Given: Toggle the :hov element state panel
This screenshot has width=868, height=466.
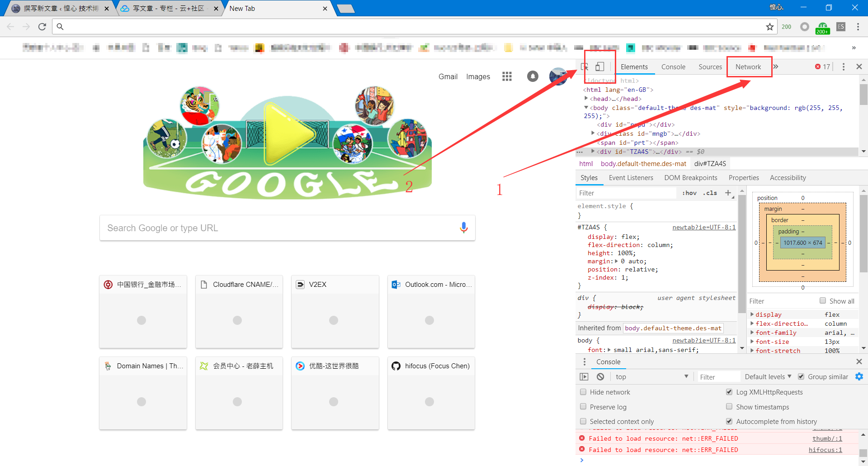Looking at the screenshot, I should [x=689, y=193].
